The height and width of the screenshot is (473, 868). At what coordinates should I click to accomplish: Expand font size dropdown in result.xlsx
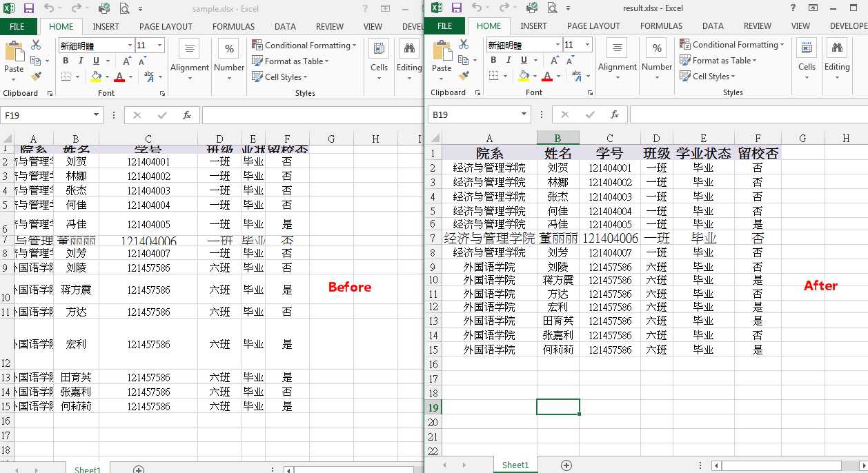click(588, 45)
